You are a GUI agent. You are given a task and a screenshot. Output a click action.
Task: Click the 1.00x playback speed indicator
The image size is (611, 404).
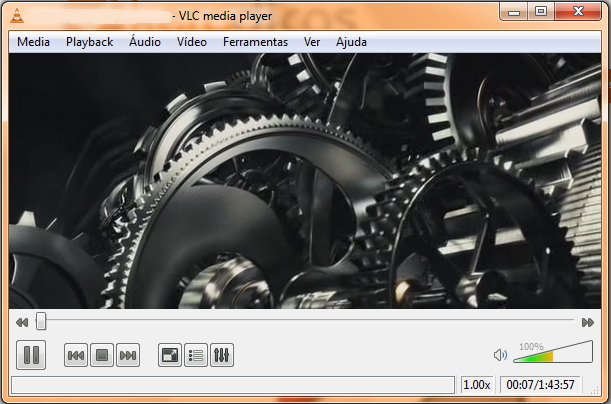[x=477, y=385]
